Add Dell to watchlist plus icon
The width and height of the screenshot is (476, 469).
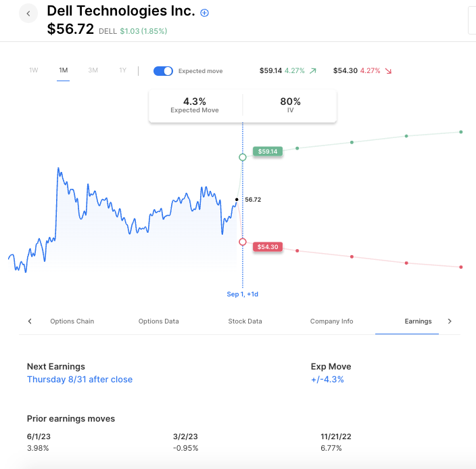205,13
